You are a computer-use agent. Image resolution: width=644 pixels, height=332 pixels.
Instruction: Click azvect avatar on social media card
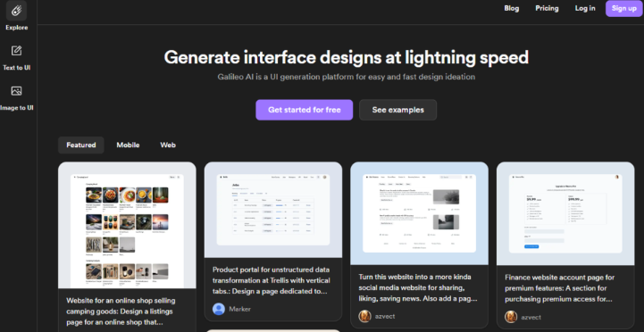[x=364, y=317]
